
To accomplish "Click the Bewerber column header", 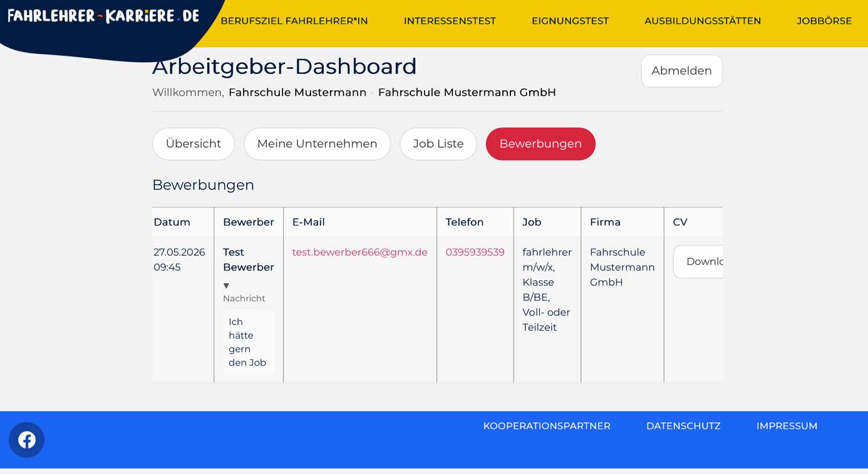I will (249, 222).
